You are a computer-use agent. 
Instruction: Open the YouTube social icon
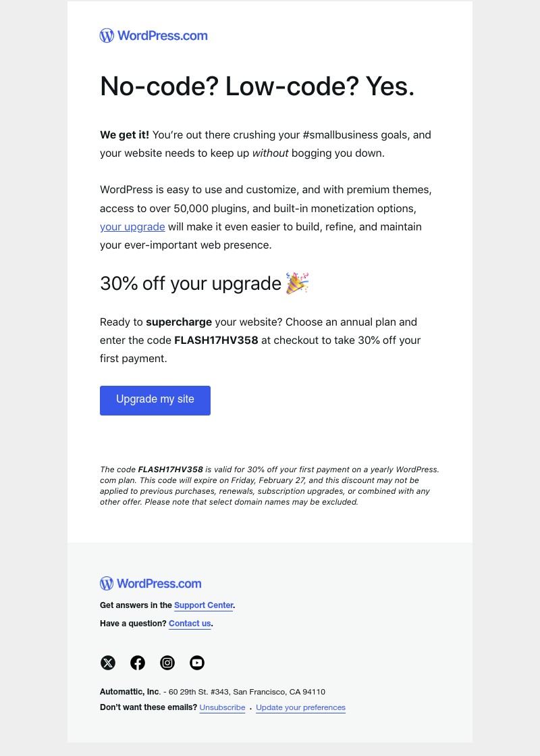pyautogui.click(x=197, y=663)
